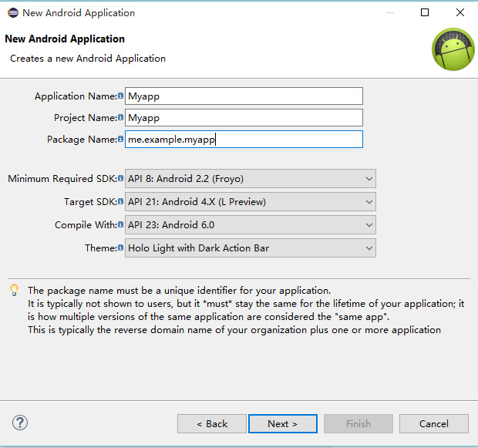Click the Package Name text field

244,140
